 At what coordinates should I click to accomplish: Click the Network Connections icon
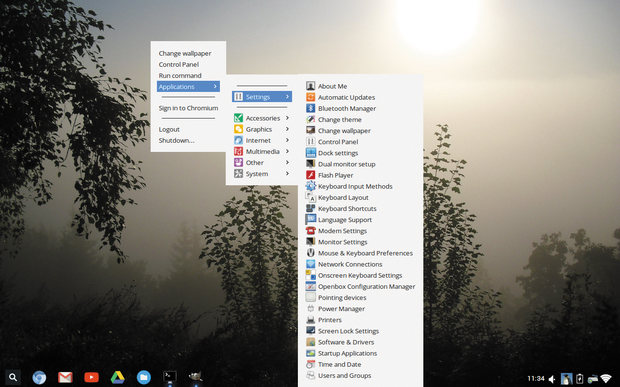pyautogui.click(x=310, y=264)
